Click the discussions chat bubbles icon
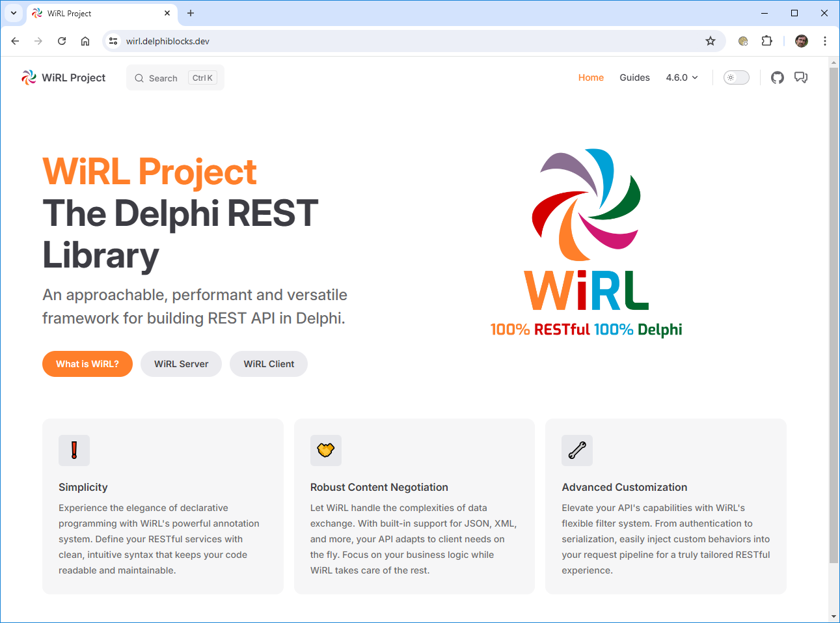Screen dimensions: 840x623 pos(801,77)
